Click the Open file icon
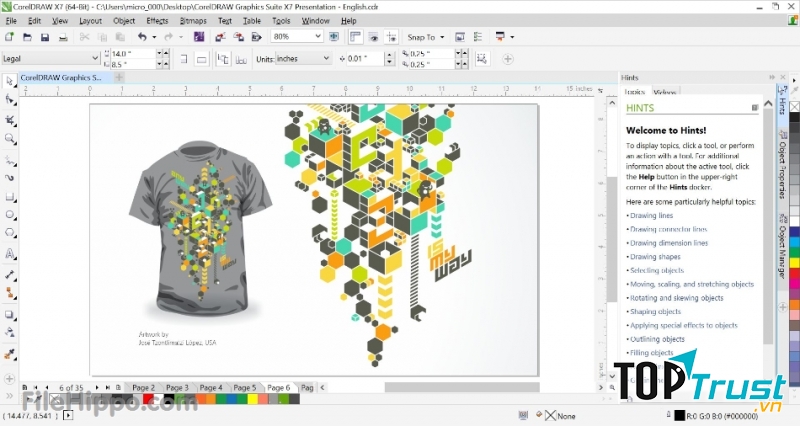Screen dimensions: 800x426 click(27, 37)
